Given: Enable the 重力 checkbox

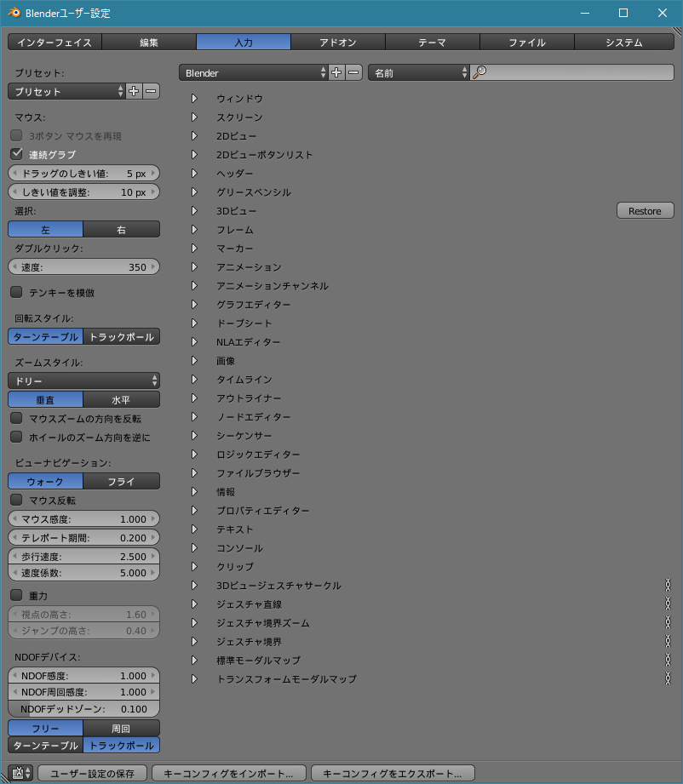Looking at the screenshot, I should [16, 594].
